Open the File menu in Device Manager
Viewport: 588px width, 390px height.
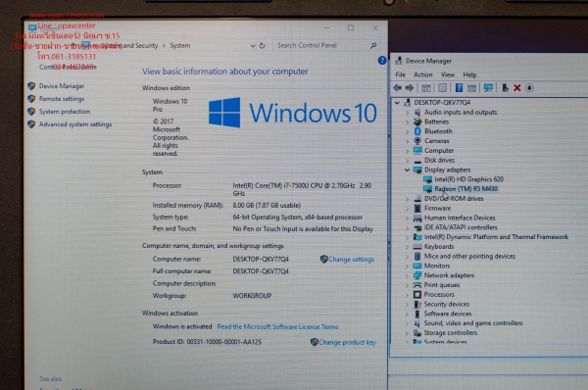click(400, 74)
